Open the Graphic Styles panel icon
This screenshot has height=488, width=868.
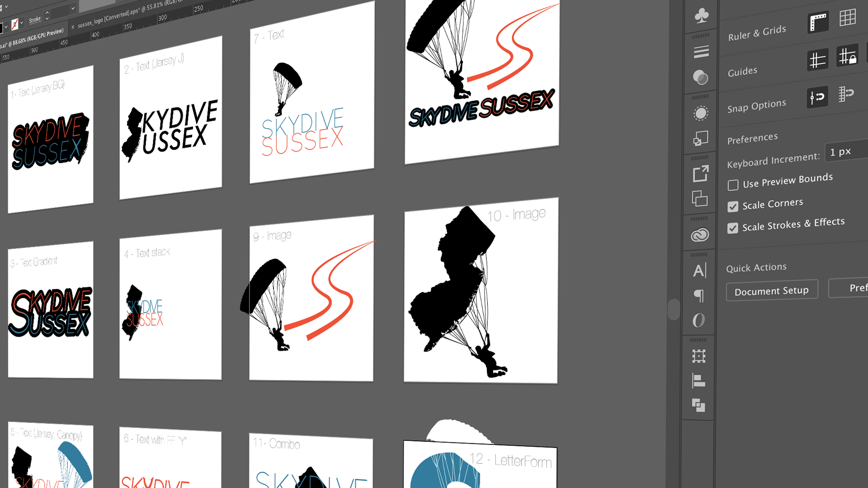(x=700, y=138)
